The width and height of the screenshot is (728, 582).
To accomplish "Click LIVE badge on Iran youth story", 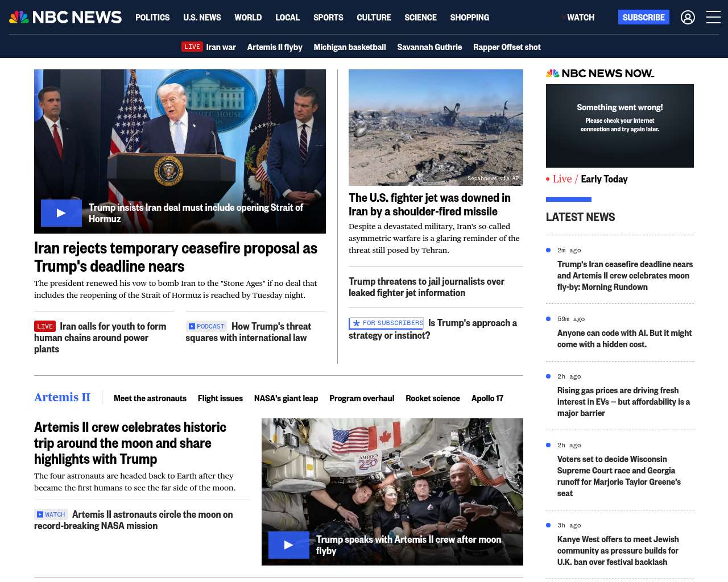I will coord(45,326).
